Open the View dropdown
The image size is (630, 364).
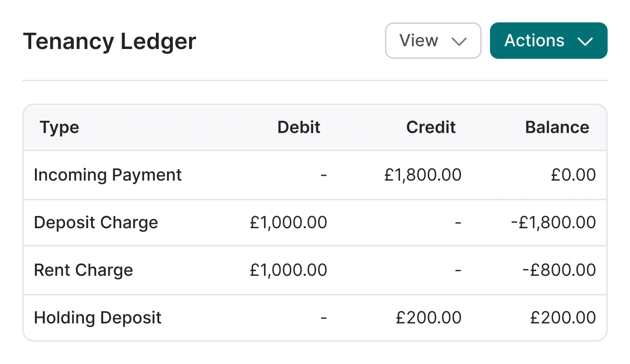point(433,41)
